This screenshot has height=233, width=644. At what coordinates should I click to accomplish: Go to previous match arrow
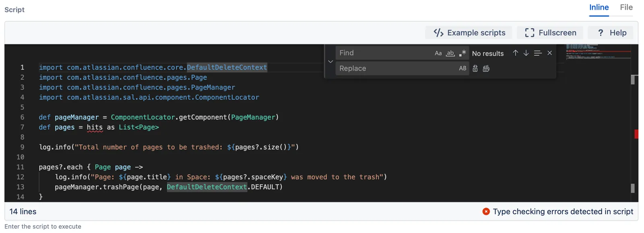[515, 53]
